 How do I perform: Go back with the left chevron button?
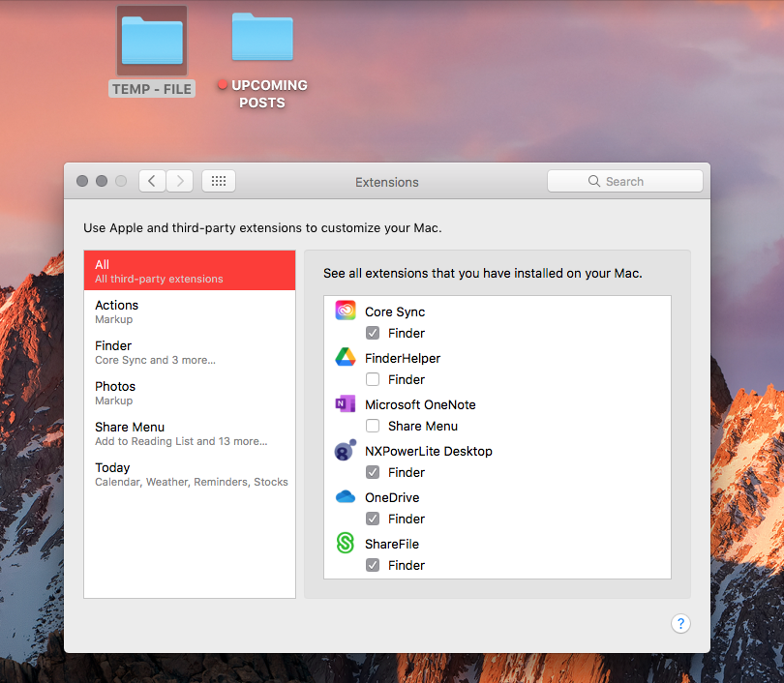pos(152,181)
